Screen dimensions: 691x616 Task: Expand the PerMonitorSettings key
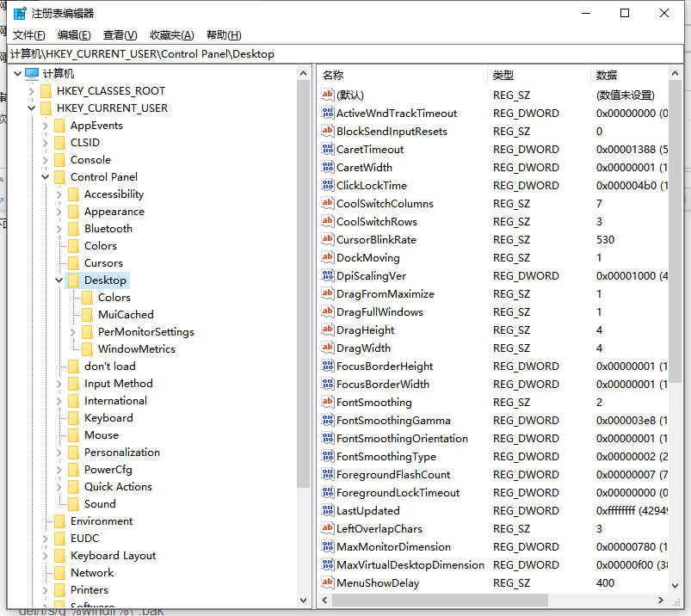[73, 331]
